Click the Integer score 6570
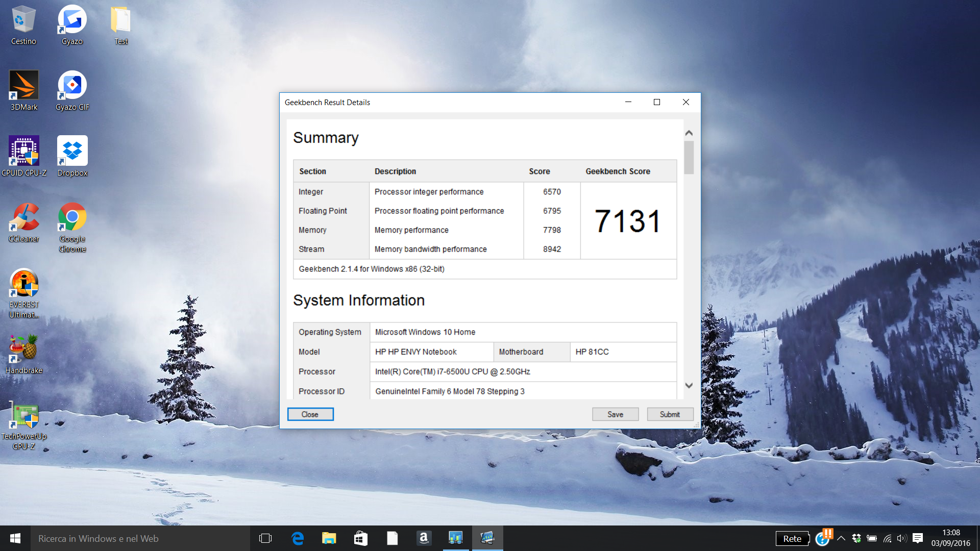 pos(552,192)
